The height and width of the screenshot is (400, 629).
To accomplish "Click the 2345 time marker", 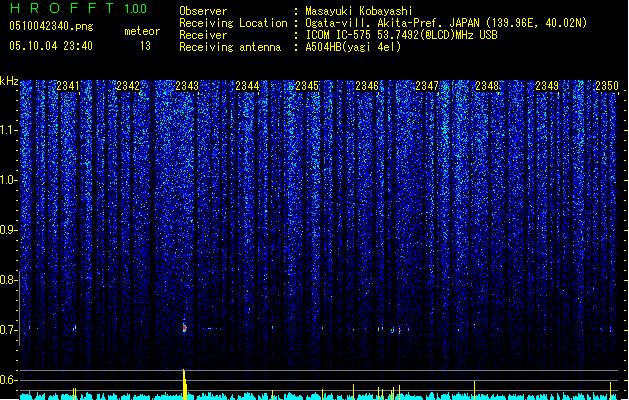I will coord(307,86).
